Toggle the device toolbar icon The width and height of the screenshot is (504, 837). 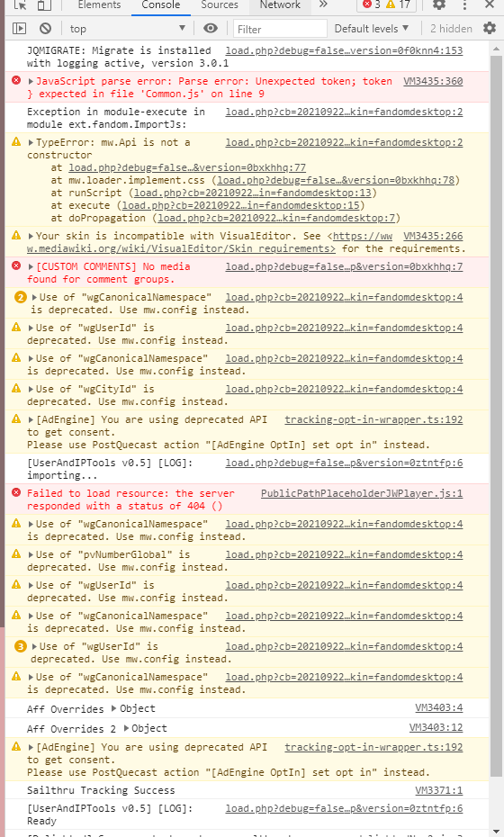pyautogui.click(x=44, y=4)
